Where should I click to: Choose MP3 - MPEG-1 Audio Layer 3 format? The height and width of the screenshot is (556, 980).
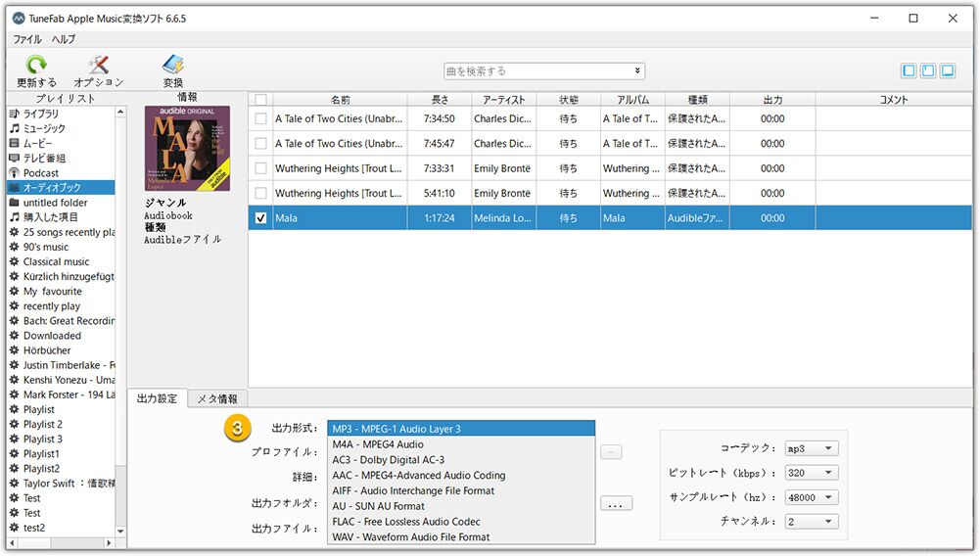(x=460, y=429)
